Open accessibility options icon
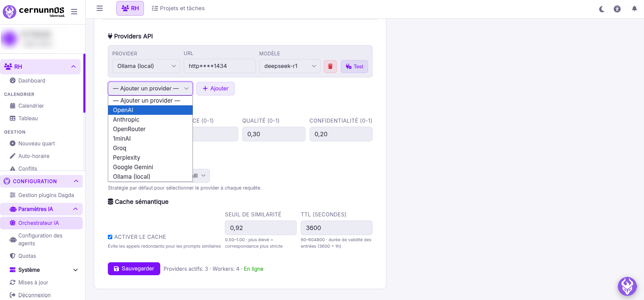The image size is (644, 300). coord(617,9)
